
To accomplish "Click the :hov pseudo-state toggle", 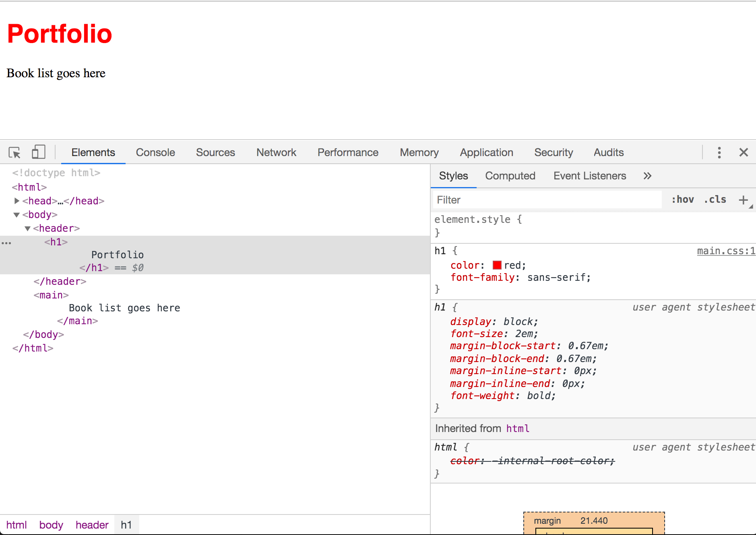I will [x=682, y=199].
